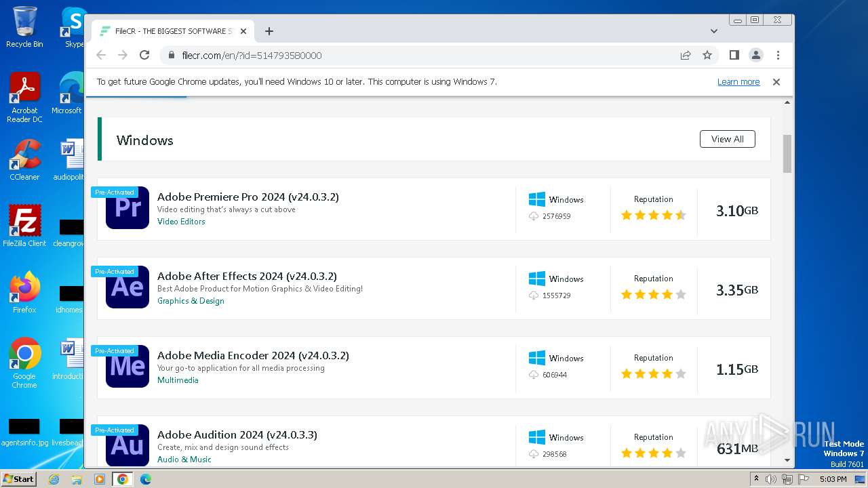Open the Chrome profile avatar
The height and width of the screenshot is (488, 868).
pyautogui.click(x=755, y=55)
